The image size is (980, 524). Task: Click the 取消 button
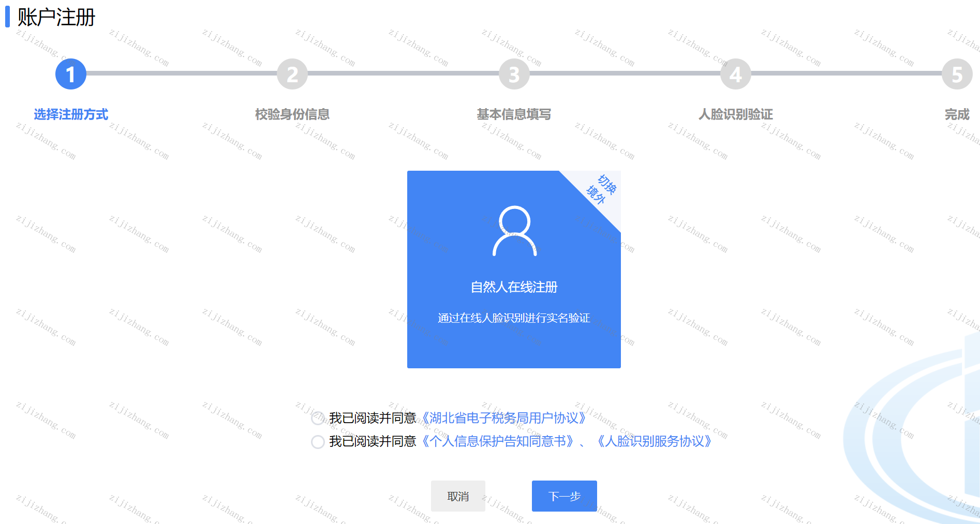[x=458, y=496]
